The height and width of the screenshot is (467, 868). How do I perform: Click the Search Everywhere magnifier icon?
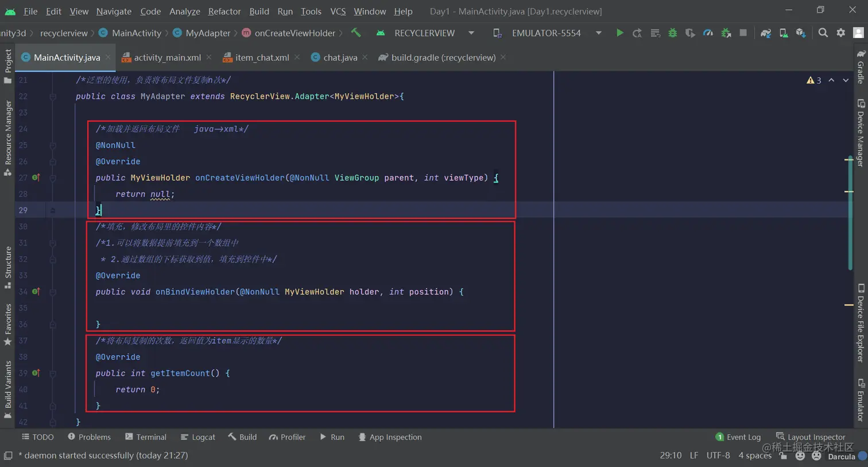point(823,33)
